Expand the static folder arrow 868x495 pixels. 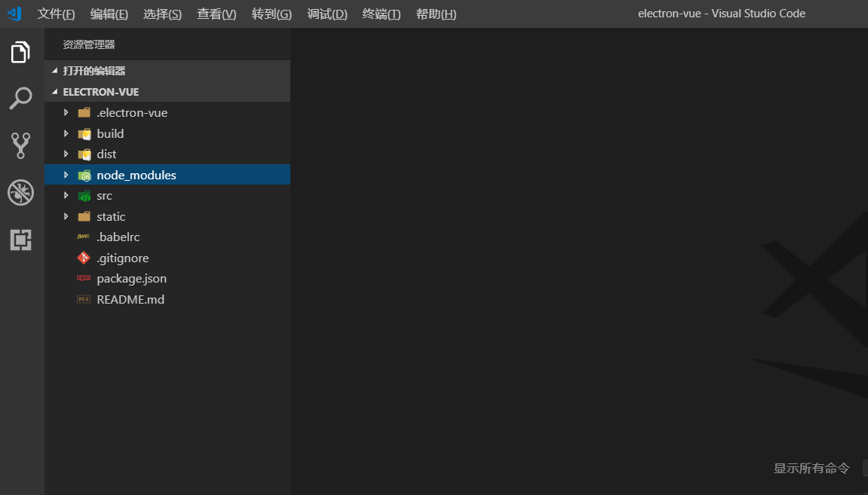(x=66, y=216)
